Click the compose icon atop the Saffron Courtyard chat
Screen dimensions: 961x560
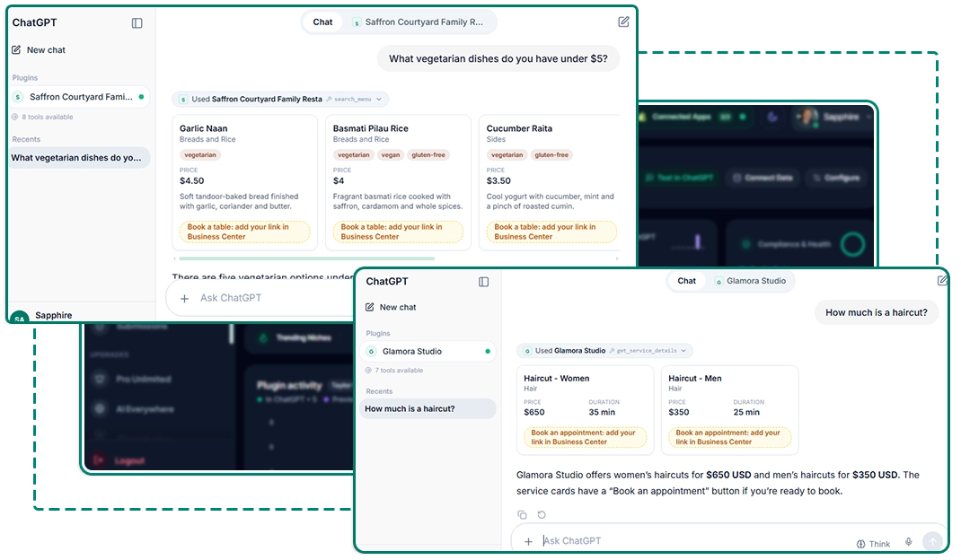pos(623,22)
